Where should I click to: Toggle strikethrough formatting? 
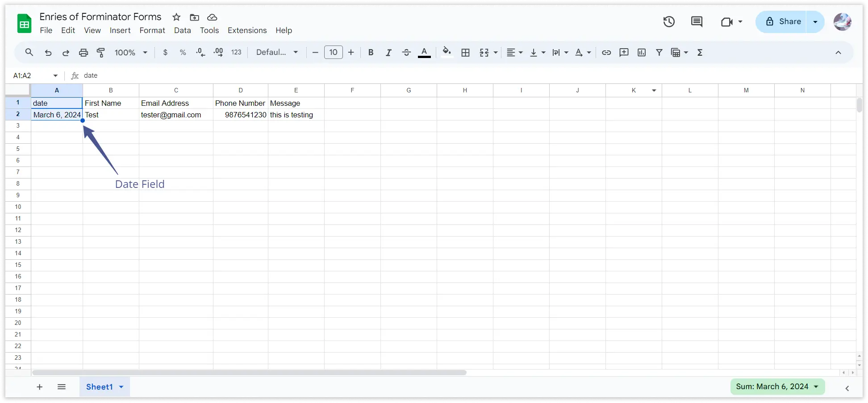pos(406,53)
